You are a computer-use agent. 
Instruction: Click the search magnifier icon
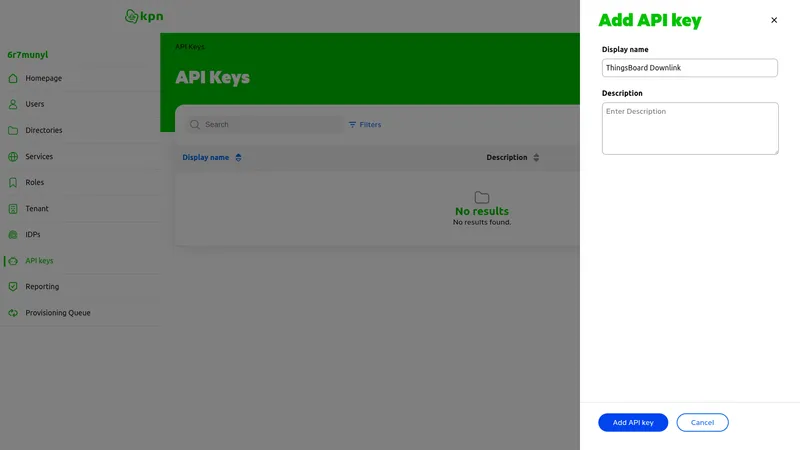[x=194, y=124]
